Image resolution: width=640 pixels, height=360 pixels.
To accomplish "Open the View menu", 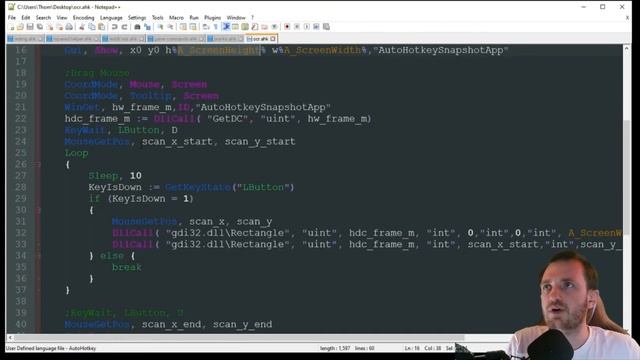I will click(62, 18).
